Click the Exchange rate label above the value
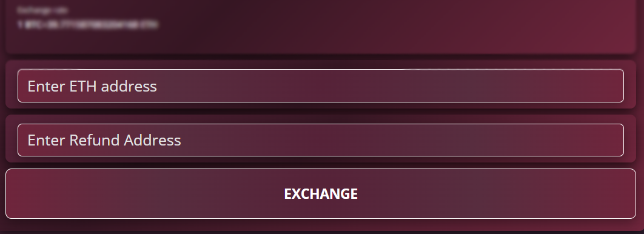Viewport: 644px width, 234px height. pos(37,10)
